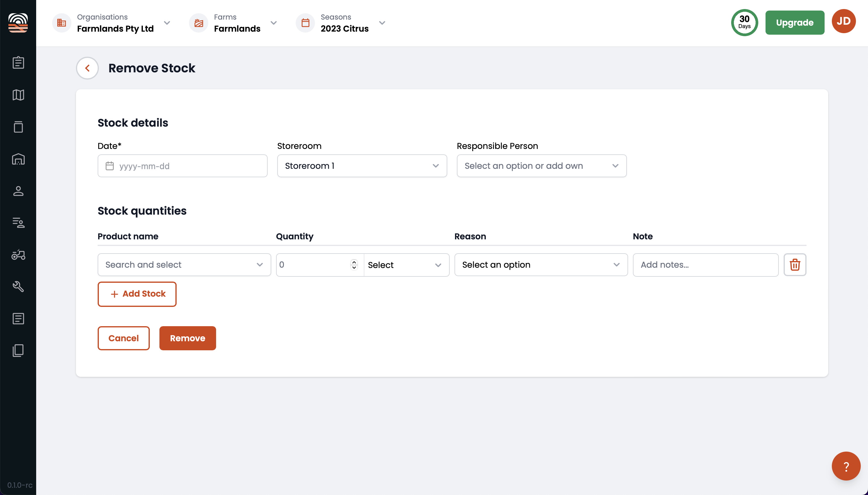
Task: Click the Cancel button
Action: click(x=124, y=338)
